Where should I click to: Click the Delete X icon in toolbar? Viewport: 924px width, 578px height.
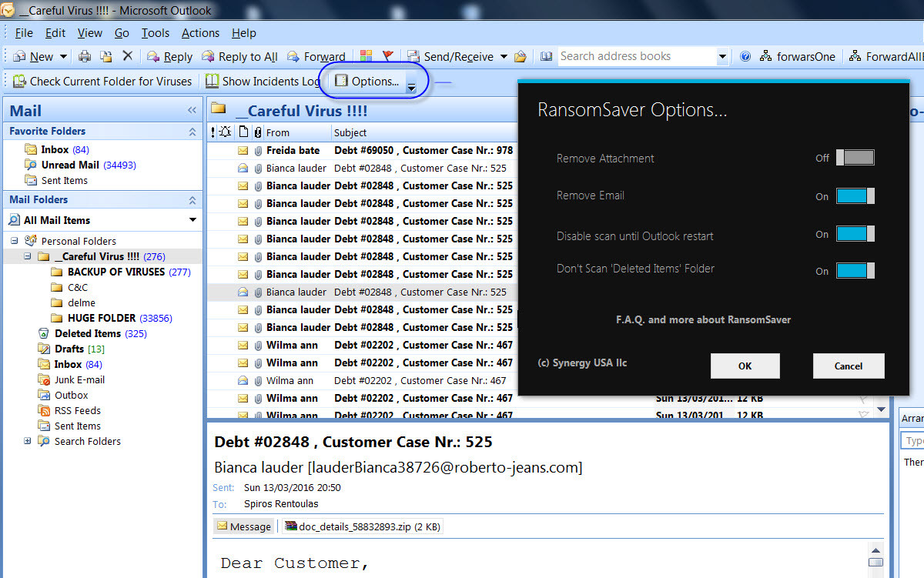(x=128, y=56)
